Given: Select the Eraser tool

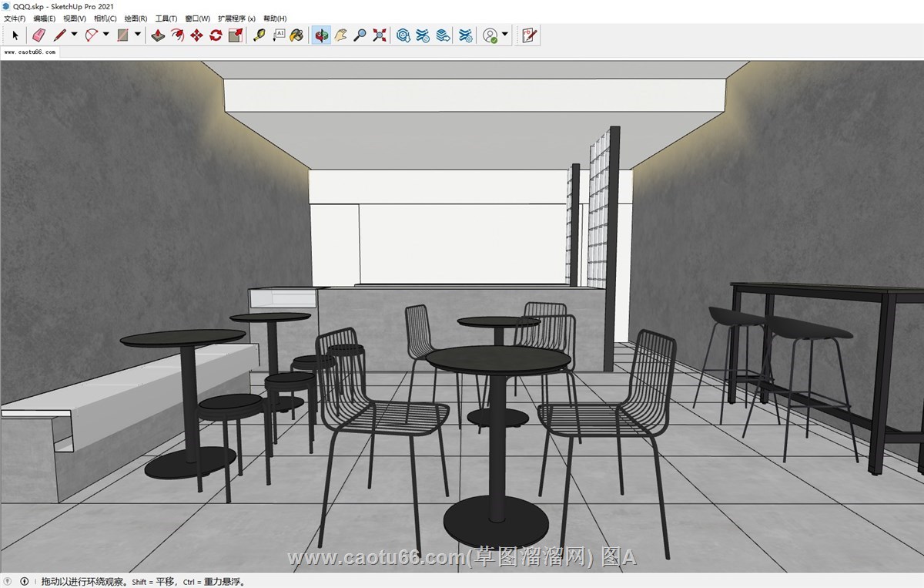Looking at the screenshot, I should pyautogui.click(x=39, y=35).
